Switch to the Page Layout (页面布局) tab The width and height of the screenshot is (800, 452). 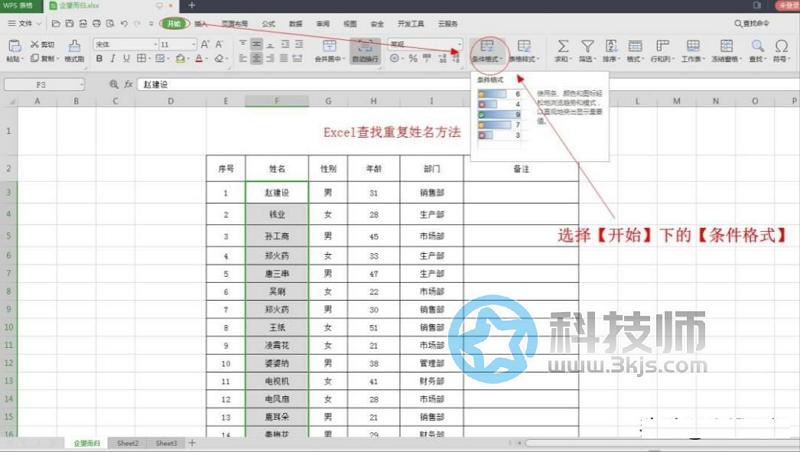click(235, 23)
